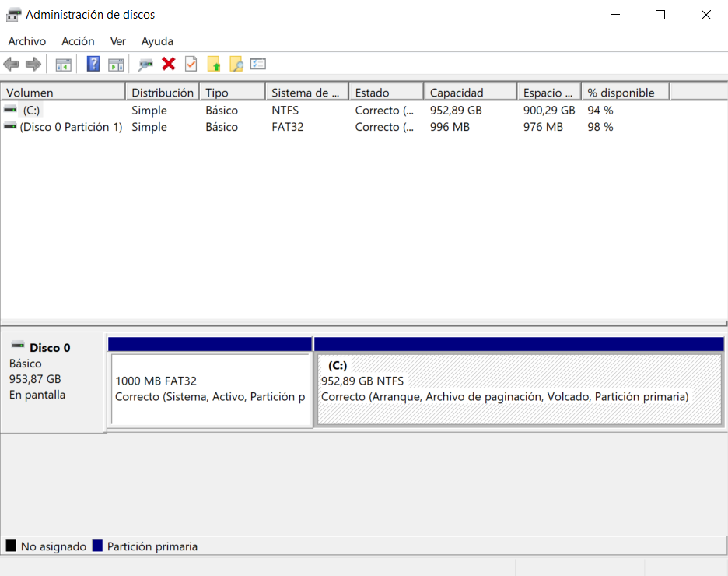Click the 996 MB capacity cell
Screen dimensions: 728x576
[x=450, y=127]
